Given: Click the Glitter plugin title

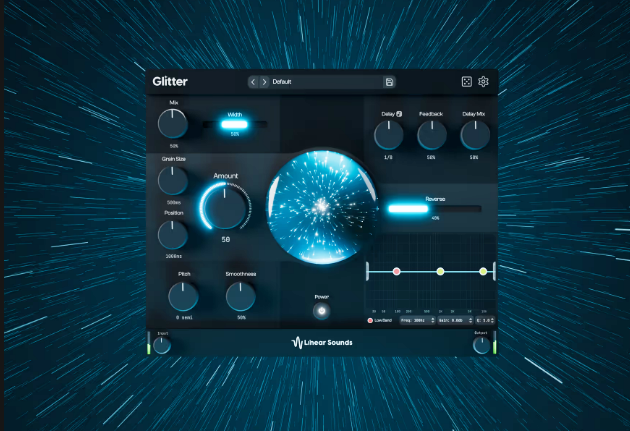Looking at the screenshot, I should click(x=170, y=82).
